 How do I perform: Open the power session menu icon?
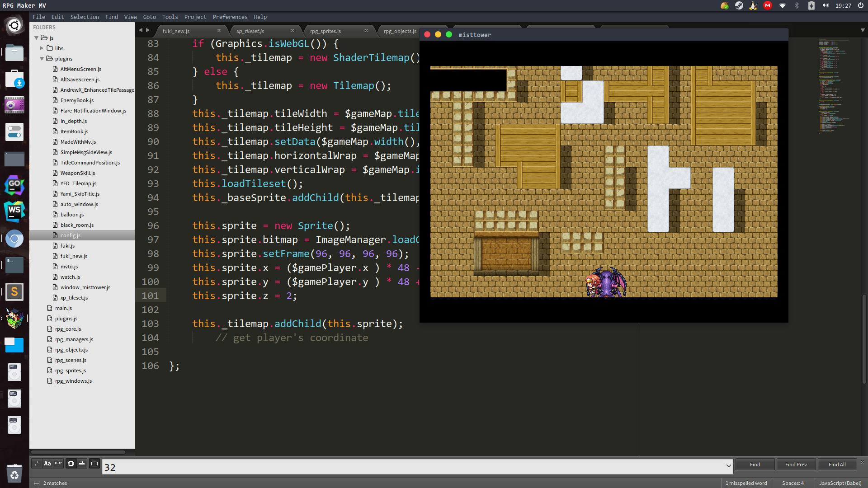click(861, 5)
